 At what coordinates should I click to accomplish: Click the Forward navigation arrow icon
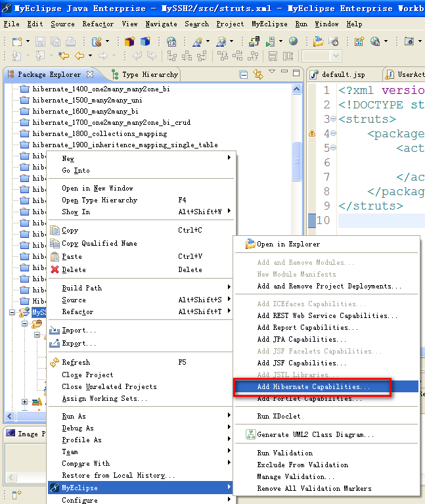click(x=102, y=56)
